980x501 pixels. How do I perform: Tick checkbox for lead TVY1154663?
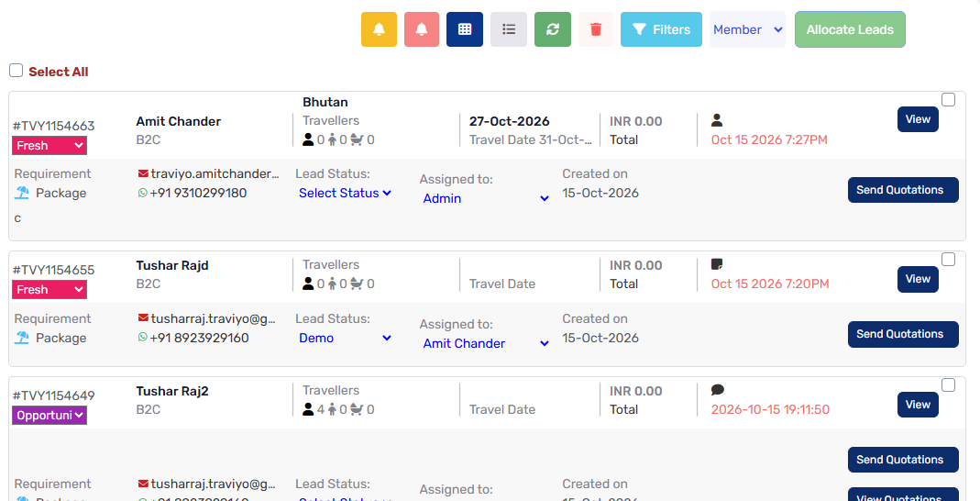point(948,99)
